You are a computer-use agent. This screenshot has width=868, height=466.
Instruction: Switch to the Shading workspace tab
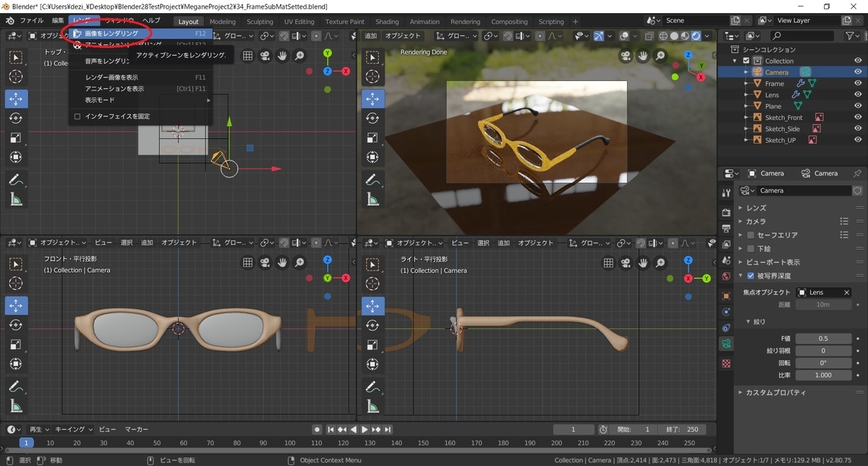point(387,22)
